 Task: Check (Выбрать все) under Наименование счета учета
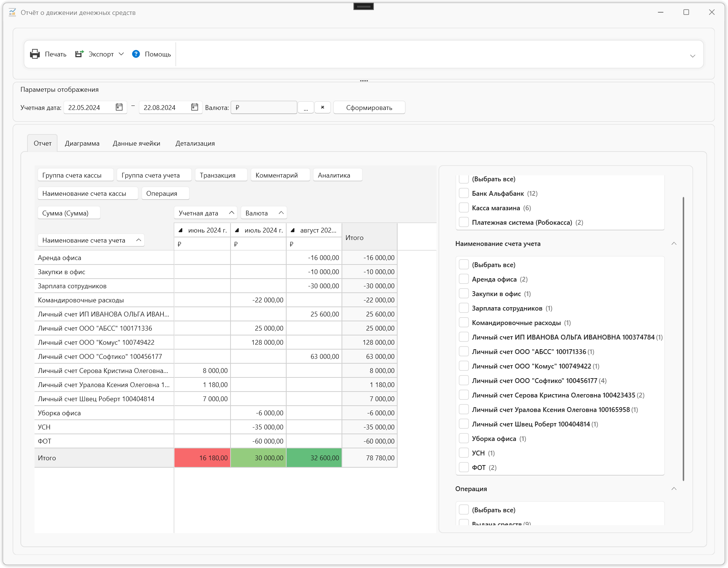click(464, 264)
